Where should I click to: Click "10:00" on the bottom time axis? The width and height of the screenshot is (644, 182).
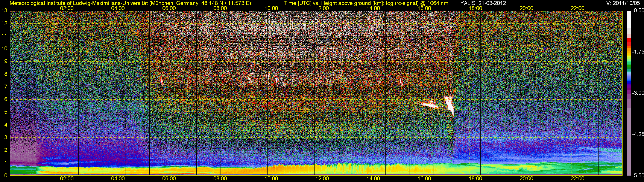(271, 179)
